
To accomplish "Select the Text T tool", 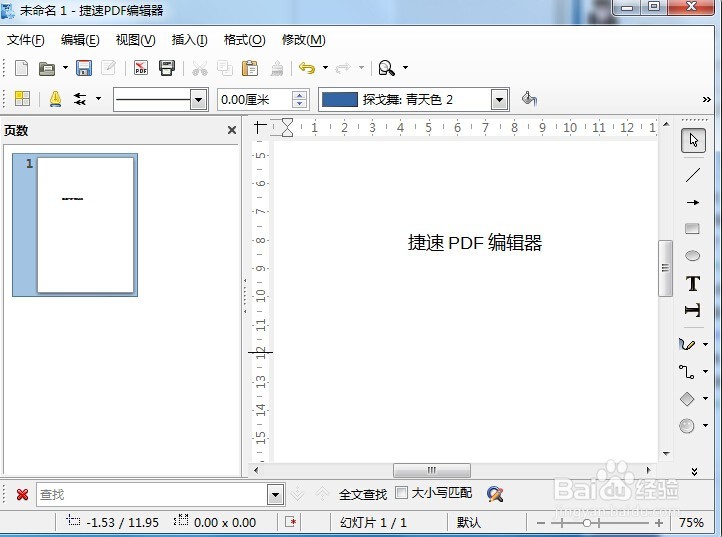I will tap(693, 283).
